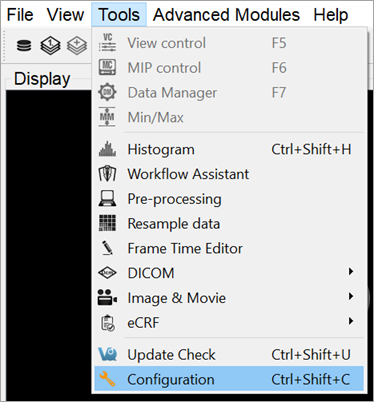The width and height of the screenshot is (374, 402).
Task: Expand the Image & Movie submenu
Action: tap(351, 296)
